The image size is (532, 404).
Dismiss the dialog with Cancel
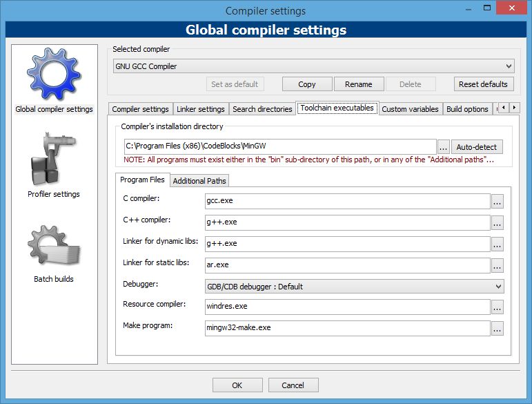click(293, 385)
